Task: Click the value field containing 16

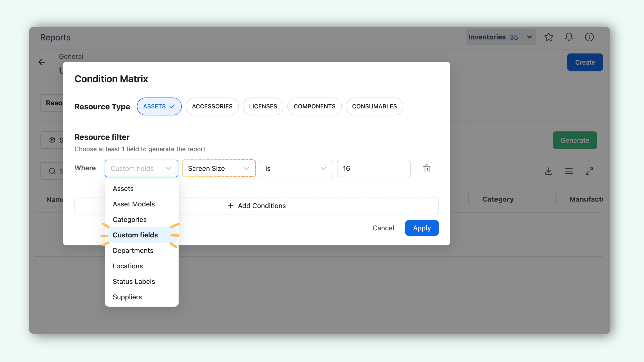Action: tap(374, 168)
